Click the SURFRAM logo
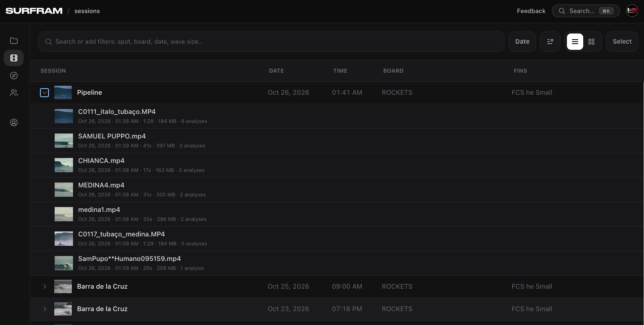 click(34, 11)
